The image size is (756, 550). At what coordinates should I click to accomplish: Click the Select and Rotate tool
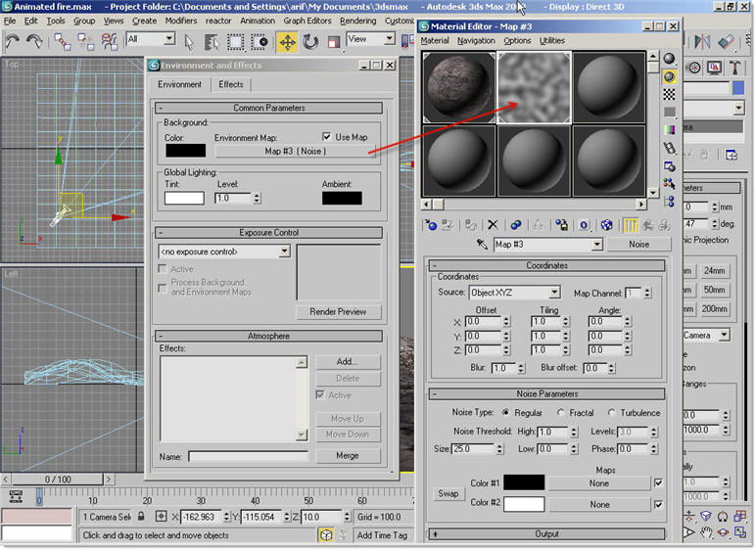pyautogui.click(x=310, y=41)
